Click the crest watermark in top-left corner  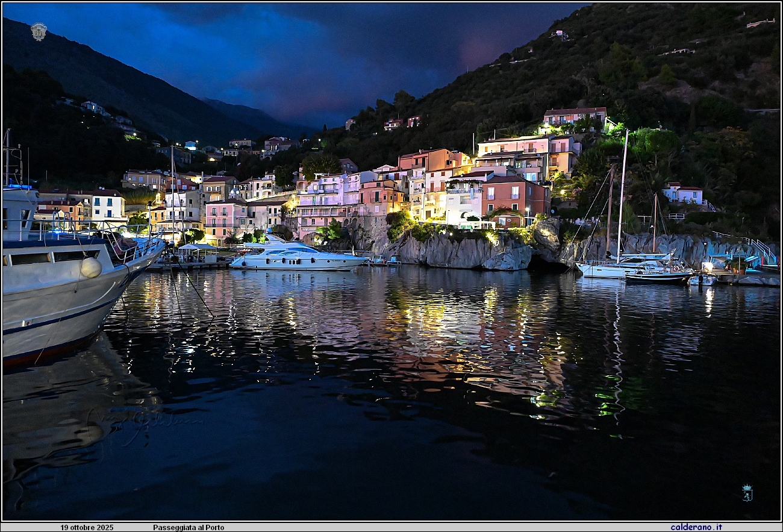[39, 31]
